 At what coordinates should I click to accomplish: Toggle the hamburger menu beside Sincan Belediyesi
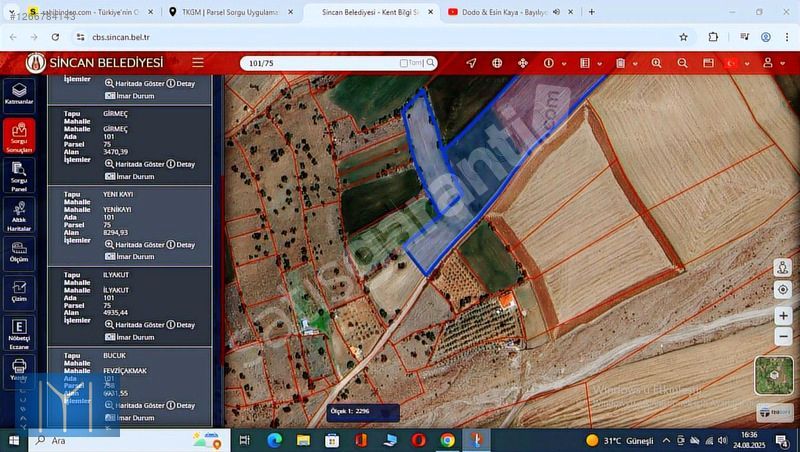198,62
